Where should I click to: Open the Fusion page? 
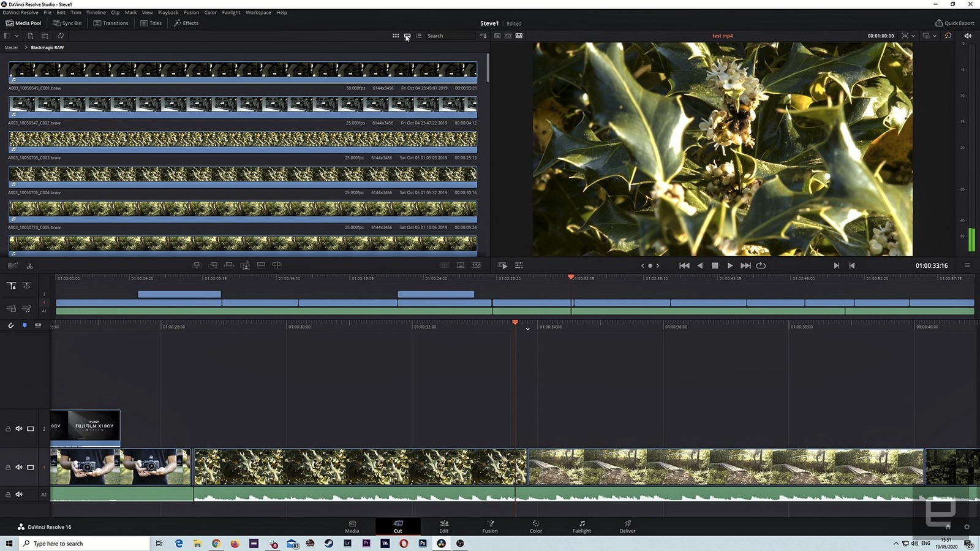click(x=490, y=526)
